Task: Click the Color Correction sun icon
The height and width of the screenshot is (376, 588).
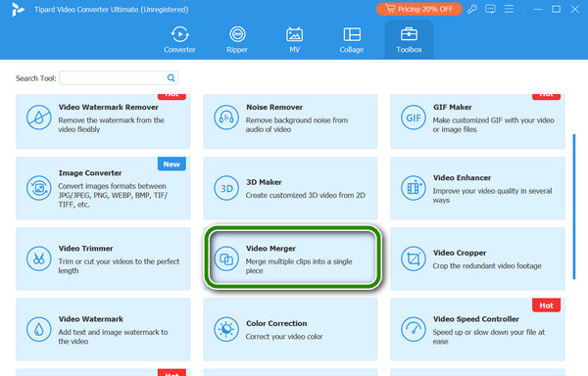Action: coord(226,329)
